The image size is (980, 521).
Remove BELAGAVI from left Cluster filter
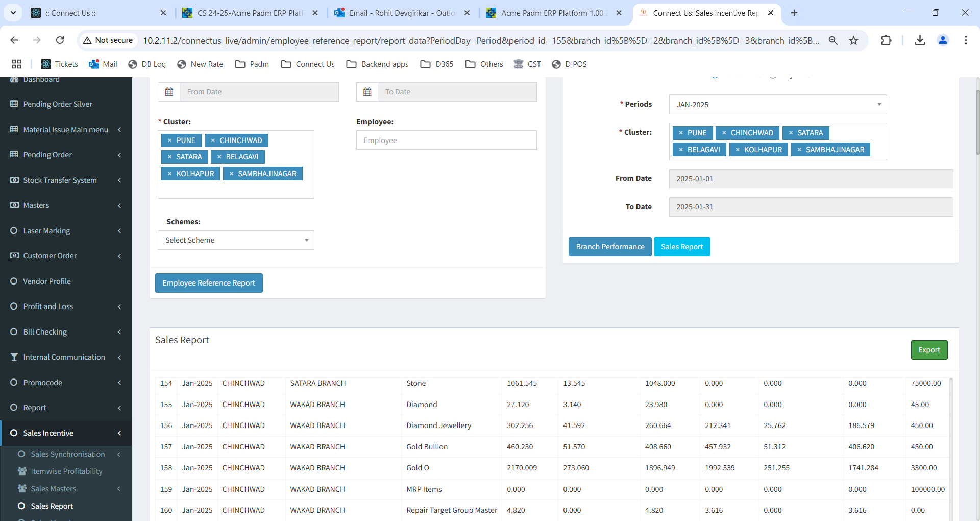pyautogui.click(x=219, y=157)
